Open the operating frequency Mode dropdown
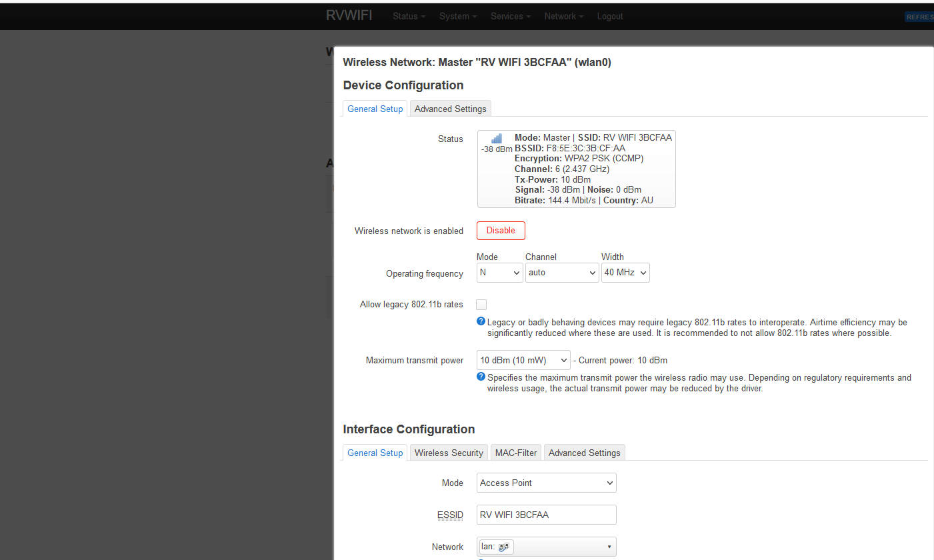This screenshot has height=560, width=934. [499, 273]
